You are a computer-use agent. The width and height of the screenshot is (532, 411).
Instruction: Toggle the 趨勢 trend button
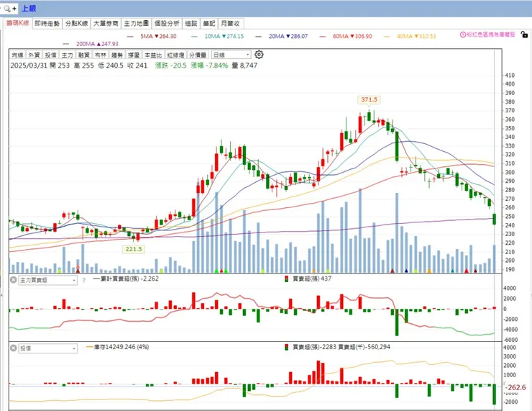coord(117,55)
